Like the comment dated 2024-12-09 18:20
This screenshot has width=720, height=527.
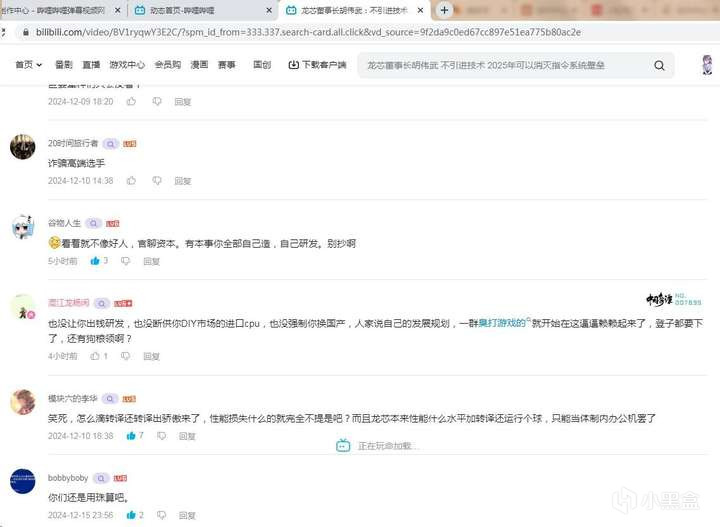[x=131, y=101]
